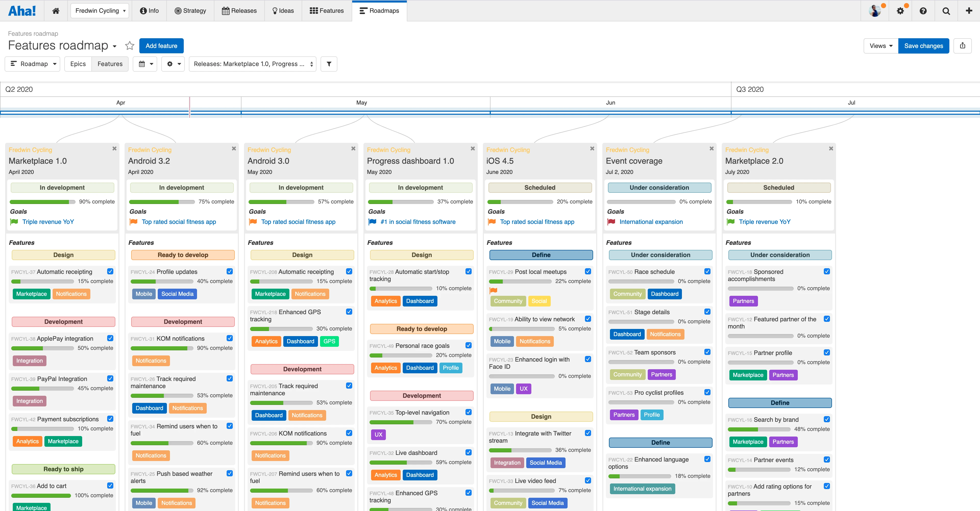Check the Sponsored accomplishments checkbox in Marketplace 2.0
The height and width of the screenshot is (511, 980).
coord(827,272)
